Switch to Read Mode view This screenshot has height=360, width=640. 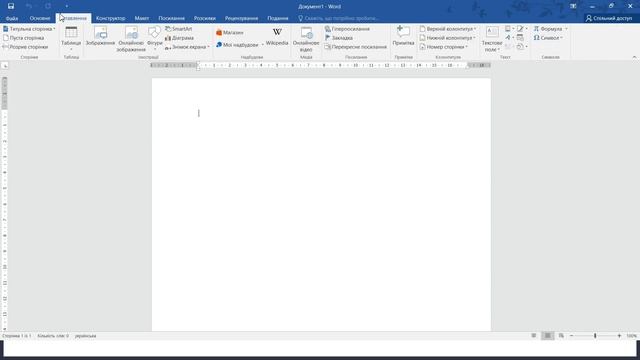pyautogui.click(x=534, y=336)
